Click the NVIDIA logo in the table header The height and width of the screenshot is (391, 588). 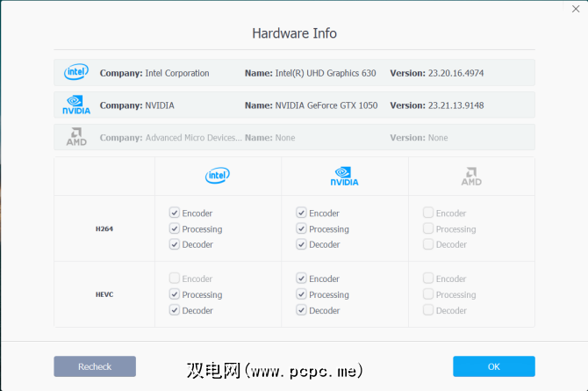tap(344, 176)
